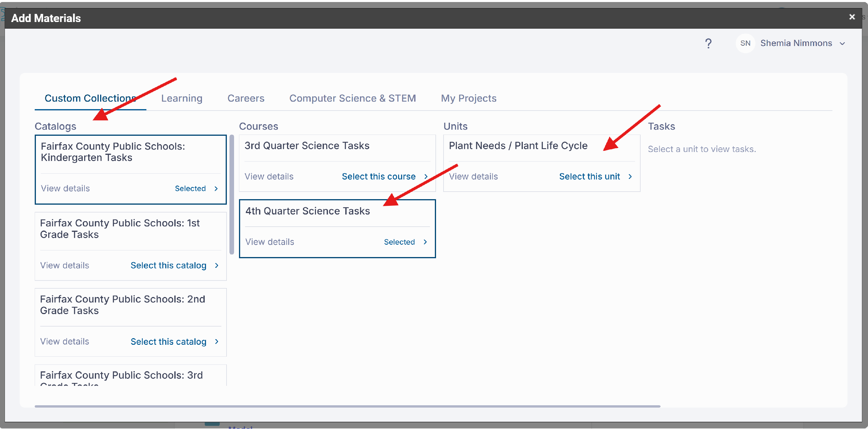Click chevron beside 1st Grade catalog selection
The height and width of the screenshot is (429, 868).
click(216, 265)
